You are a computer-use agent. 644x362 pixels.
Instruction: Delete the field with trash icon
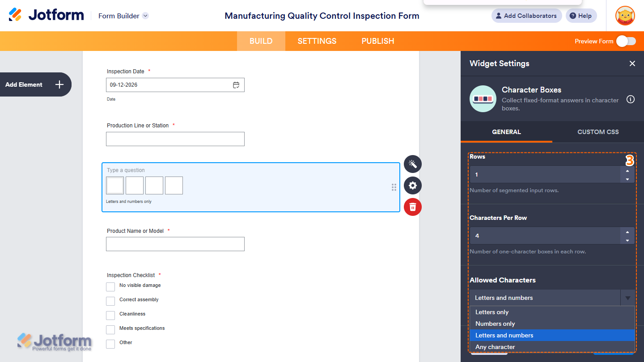(x=412, y=207)
